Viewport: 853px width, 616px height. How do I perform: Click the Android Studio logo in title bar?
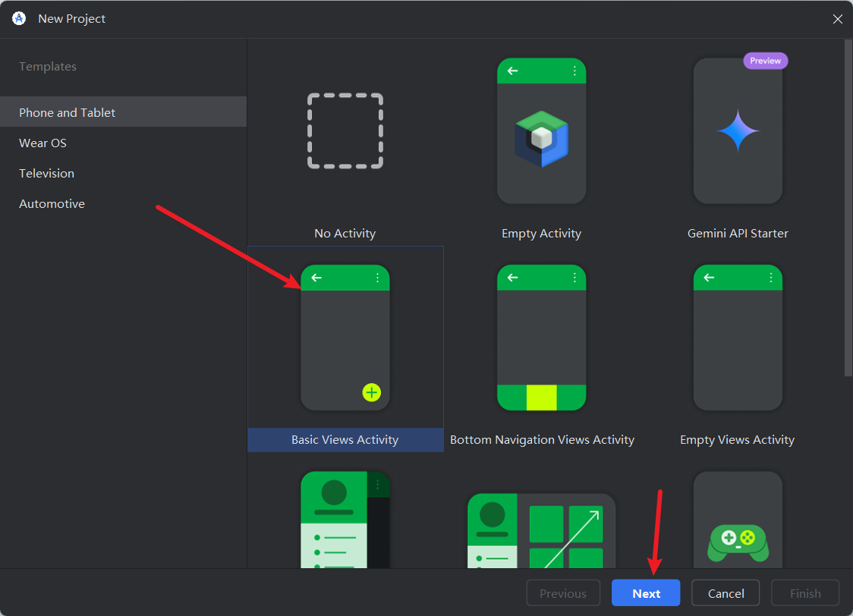(x=19, y=18)
